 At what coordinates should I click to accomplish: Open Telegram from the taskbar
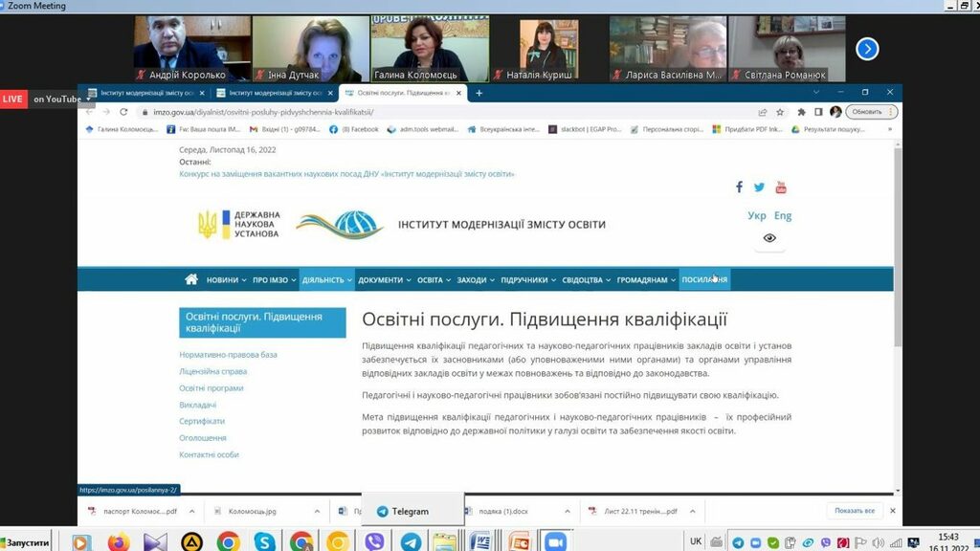(x=411, y=542)
